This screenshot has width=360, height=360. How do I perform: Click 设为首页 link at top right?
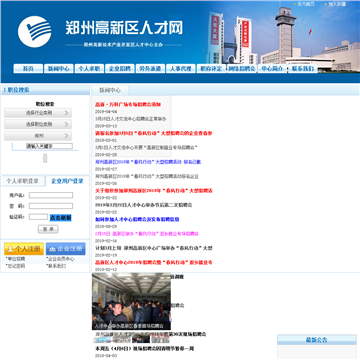point(306,4)
